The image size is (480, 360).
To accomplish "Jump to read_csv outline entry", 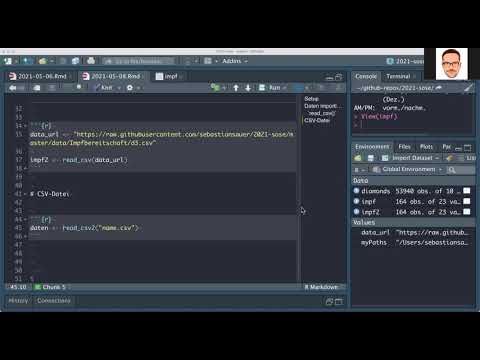I will point(321,113).
